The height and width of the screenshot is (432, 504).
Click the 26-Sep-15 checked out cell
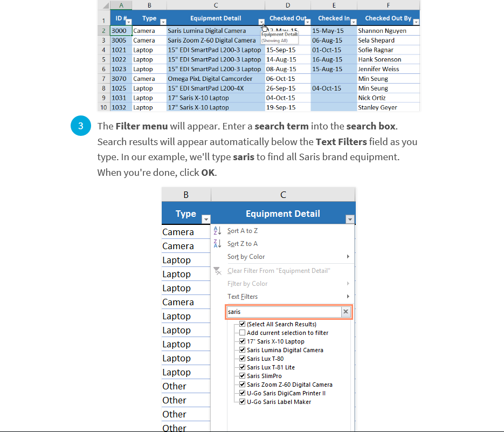[288, 88]
